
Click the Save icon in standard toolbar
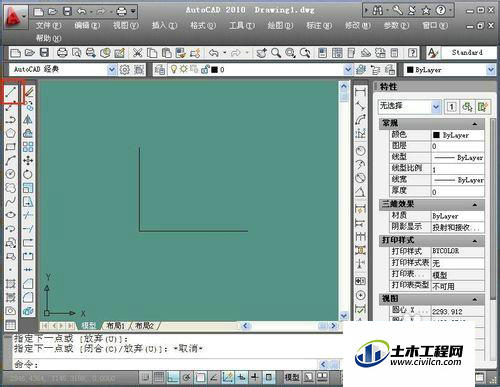44,53
